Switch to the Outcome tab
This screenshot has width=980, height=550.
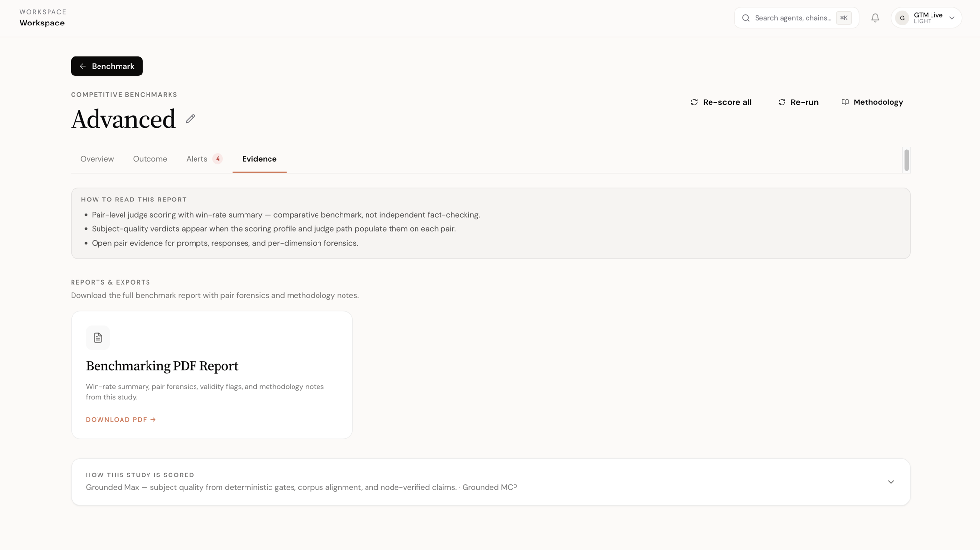pyautogui.click(x=150, y=159)
